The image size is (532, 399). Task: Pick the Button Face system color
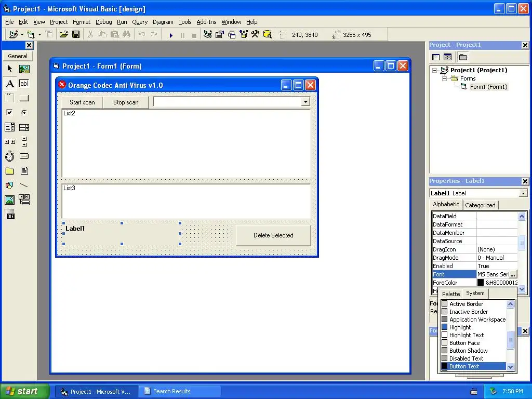point(474,343)
